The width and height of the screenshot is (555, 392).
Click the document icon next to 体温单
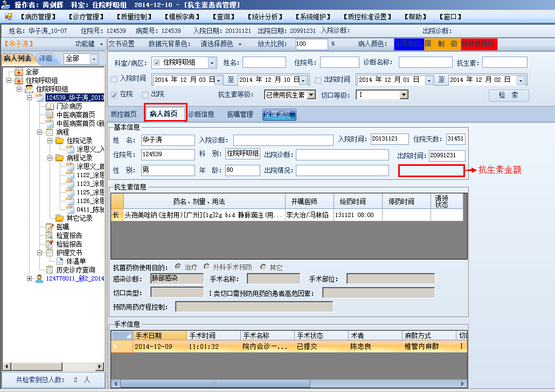pyautogui.click(x=60, y=261)
